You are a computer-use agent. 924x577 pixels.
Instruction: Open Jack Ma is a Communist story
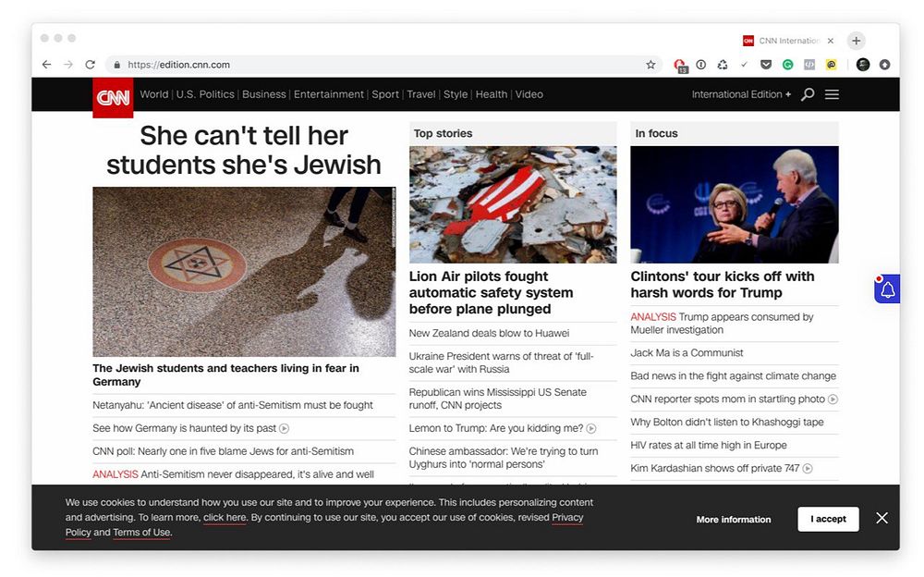coord(687,353)
